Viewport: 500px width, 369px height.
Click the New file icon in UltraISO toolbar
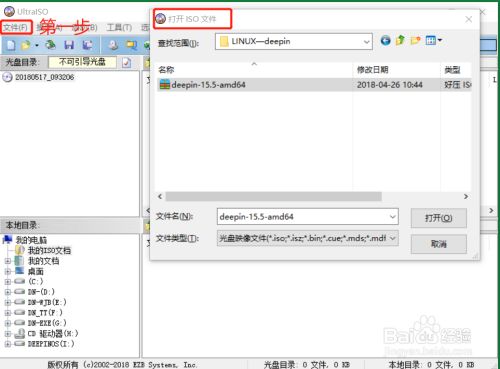coord(11,45)
